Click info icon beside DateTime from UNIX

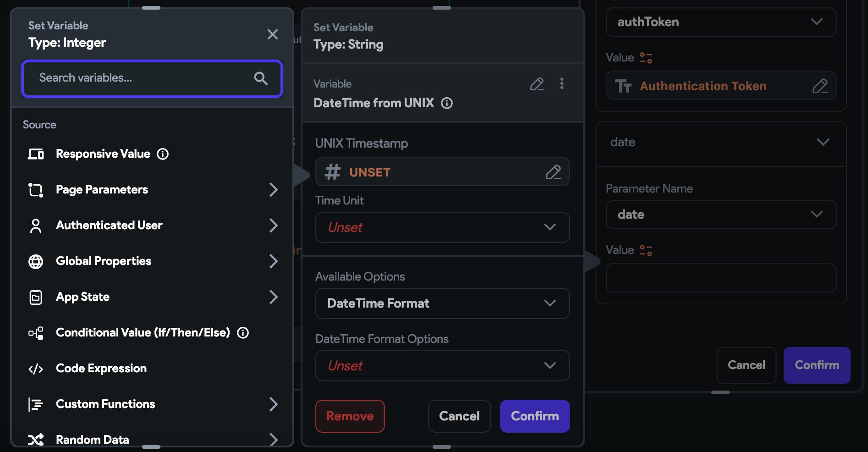coord(447,103)
